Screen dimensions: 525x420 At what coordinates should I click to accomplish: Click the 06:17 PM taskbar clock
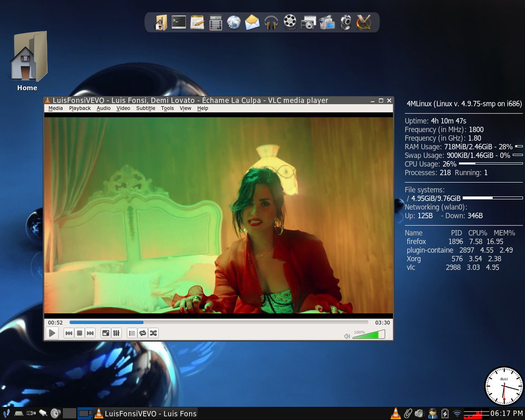(x=507, y=413)
